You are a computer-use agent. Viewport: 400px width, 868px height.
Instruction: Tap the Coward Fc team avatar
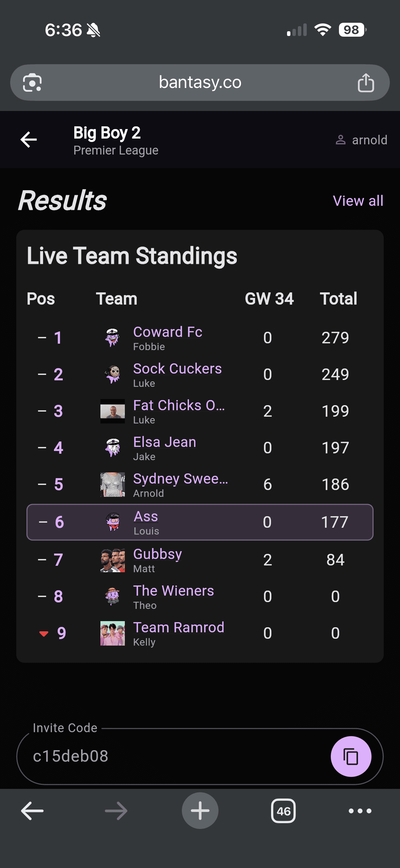coord(112,337)
